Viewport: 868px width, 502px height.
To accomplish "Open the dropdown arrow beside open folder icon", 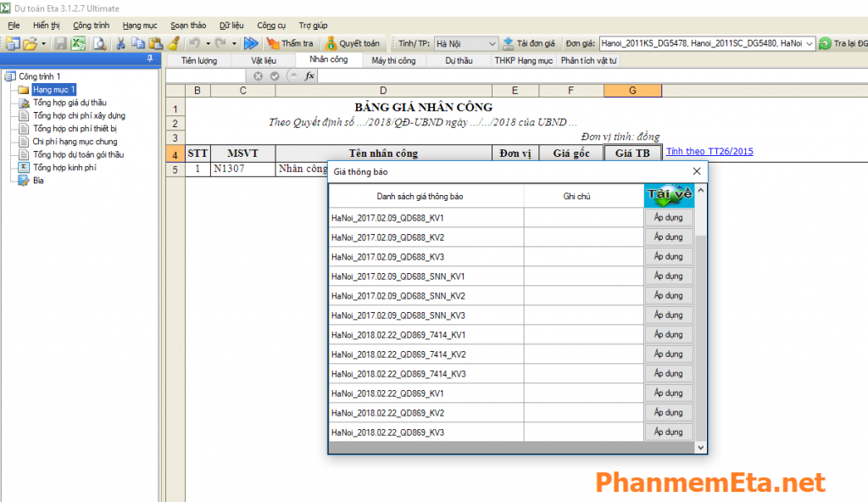I will pos(42,43).
